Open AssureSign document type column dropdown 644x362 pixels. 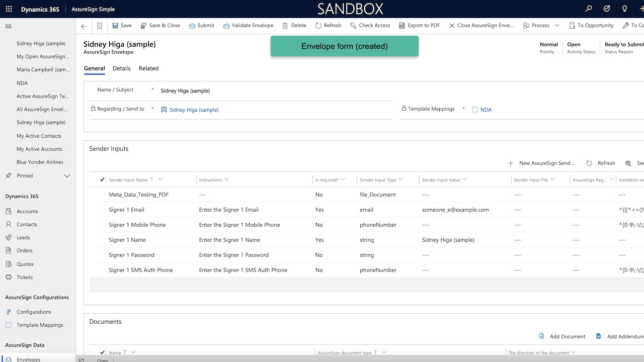[x=384, y=352]
